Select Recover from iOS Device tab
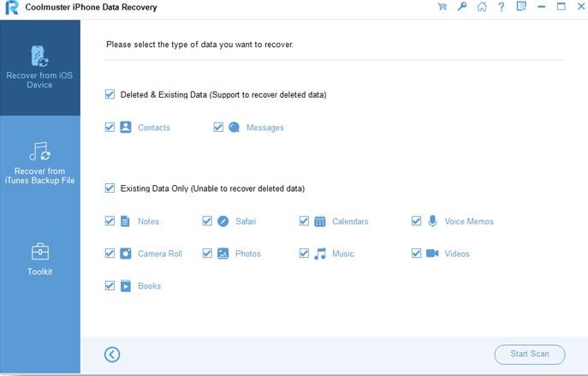 39,68
